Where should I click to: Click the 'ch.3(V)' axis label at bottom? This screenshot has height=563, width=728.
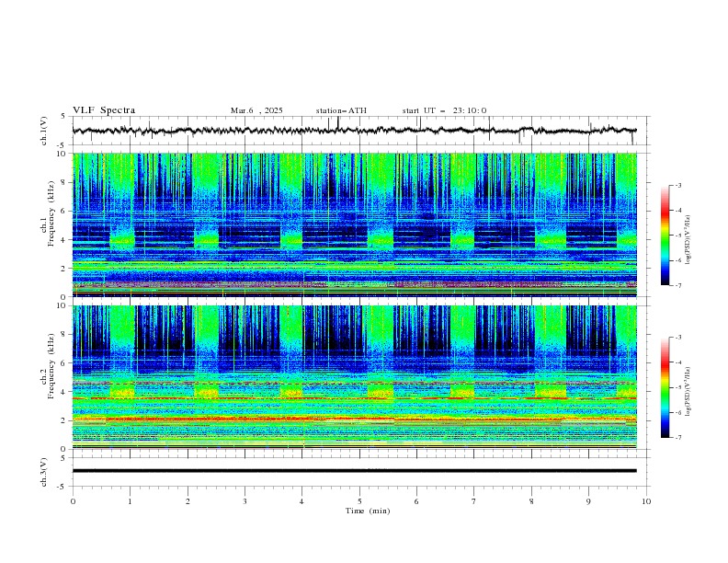pyautogui.click(x=44, y=472)
